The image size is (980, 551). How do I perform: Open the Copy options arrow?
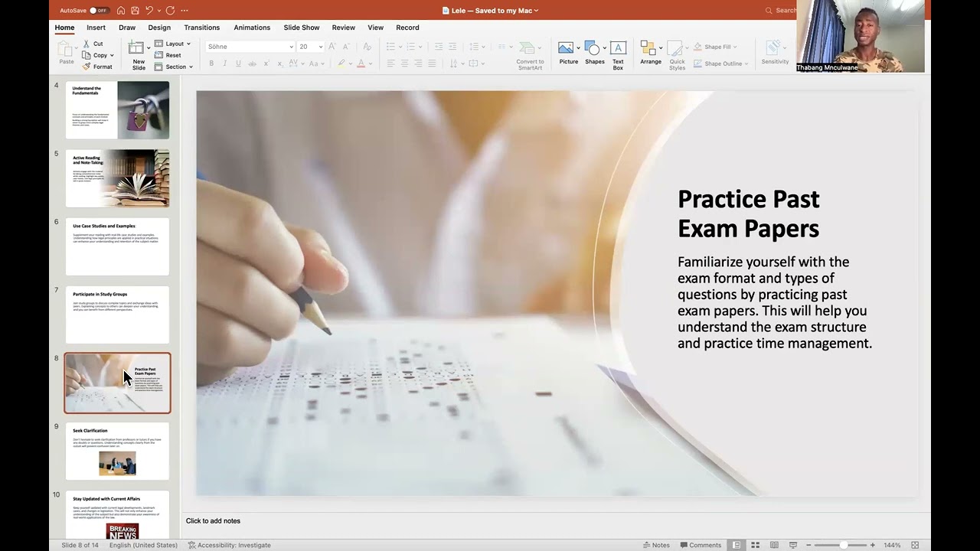click(112, 55)
